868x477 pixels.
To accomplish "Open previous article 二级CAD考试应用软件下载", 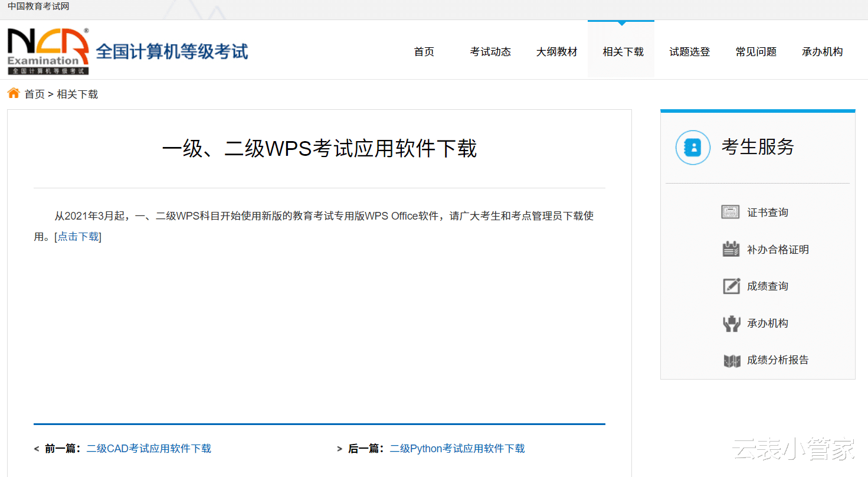I will pyautogui.click(x=149, y=449).
